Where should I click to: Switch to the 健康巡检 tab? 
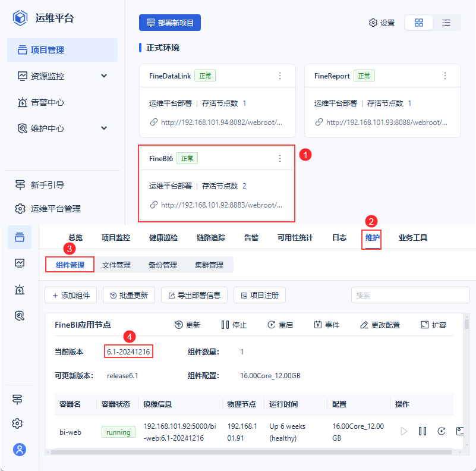click(163, 238)
